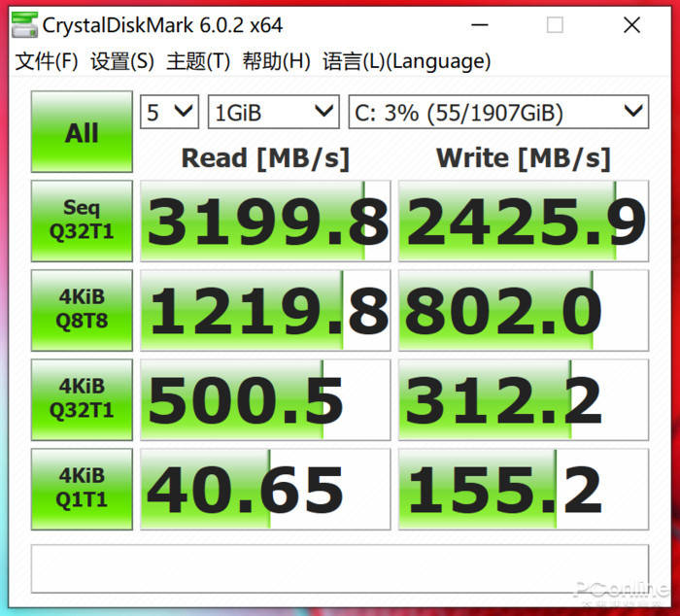Click the CrystalDiskMark app icon in title bar
Image resolution: width=680 pixels, height=616 pixels.
click(24, 24)
